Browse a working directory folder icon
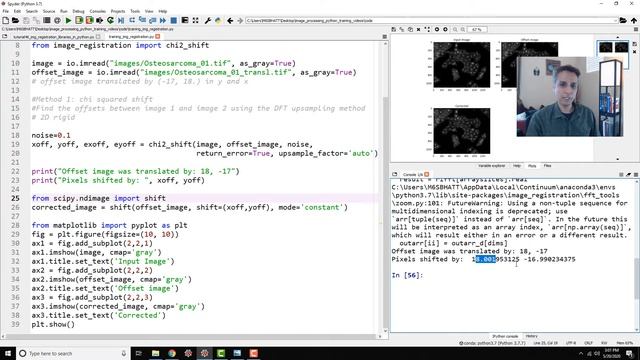The height and width of the screenshot is (360, 640). tap(623, 20)
